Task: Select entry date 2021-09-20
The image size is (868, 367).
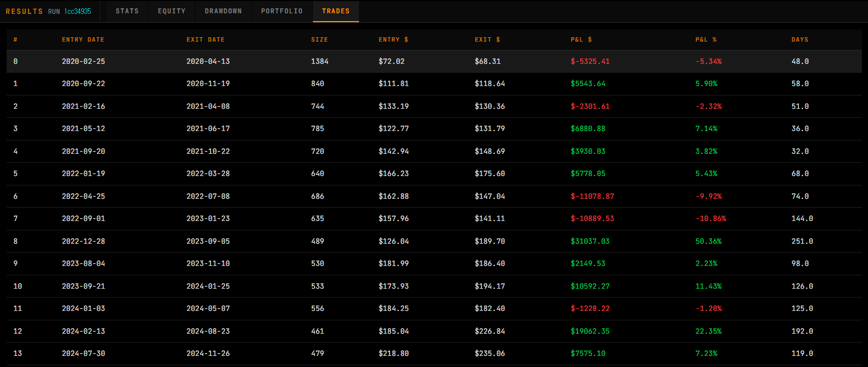Action: [x=83, y=152]
